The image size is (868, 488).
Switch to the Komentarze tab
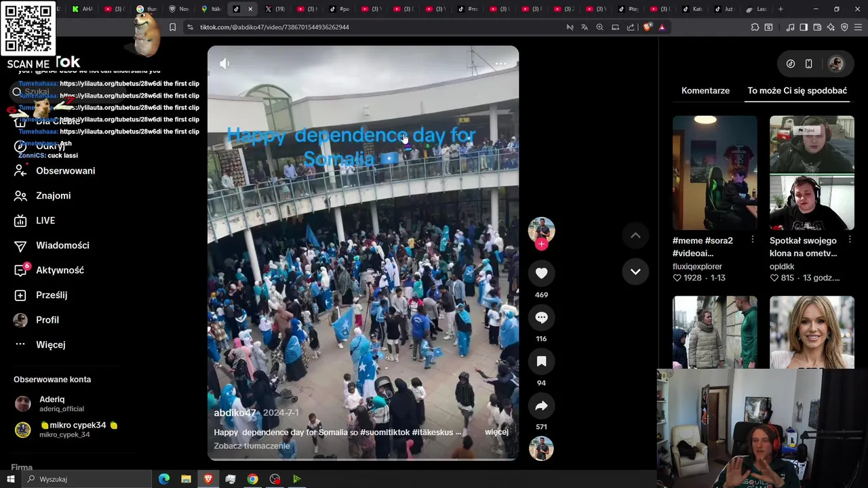705,90
